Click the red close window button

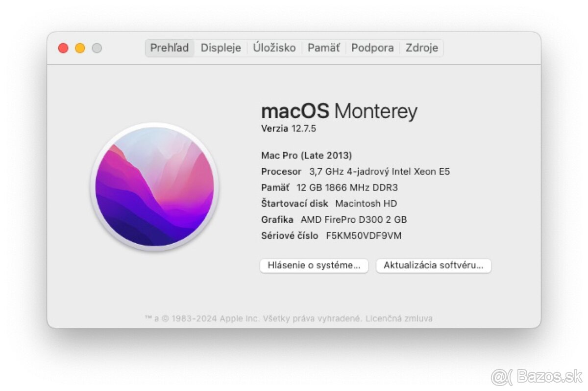coord(64,48)
